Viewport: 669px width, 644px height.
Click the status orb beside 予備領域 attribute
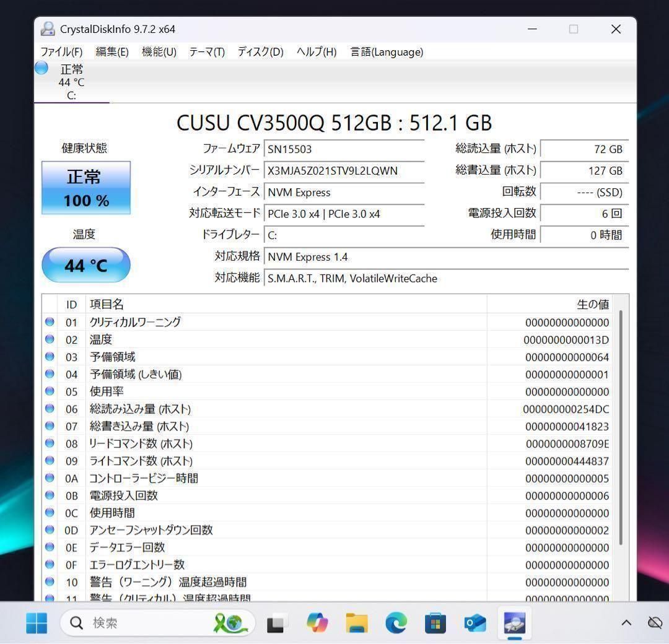tap(50, 357)
